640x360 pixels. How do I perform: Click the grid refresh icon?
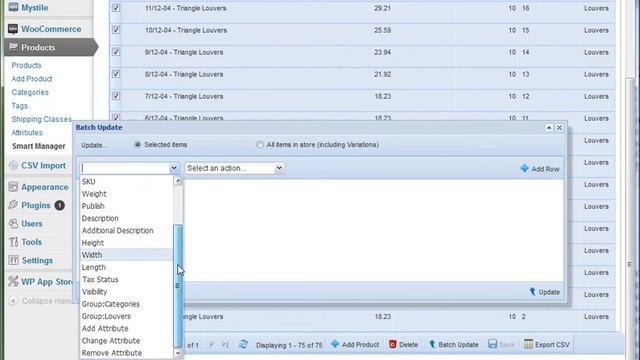pos(243,344)
